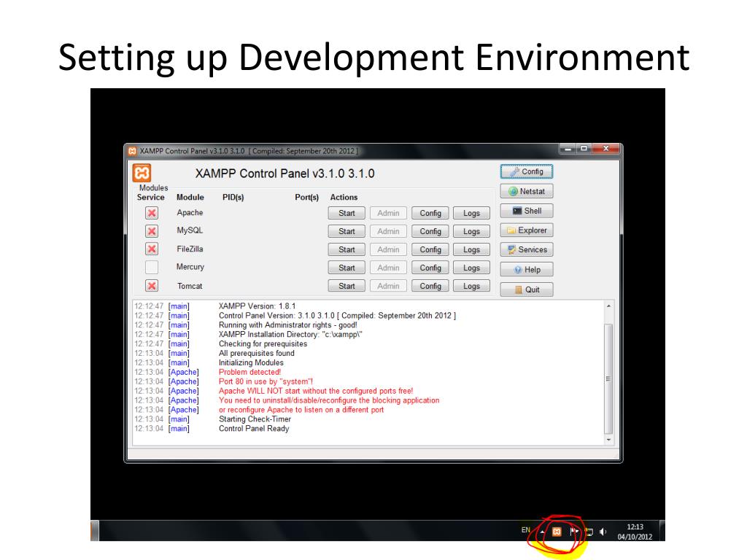Click the volume speaker tray icon
This screenshot has width=747, height=560.
(603, 532)
